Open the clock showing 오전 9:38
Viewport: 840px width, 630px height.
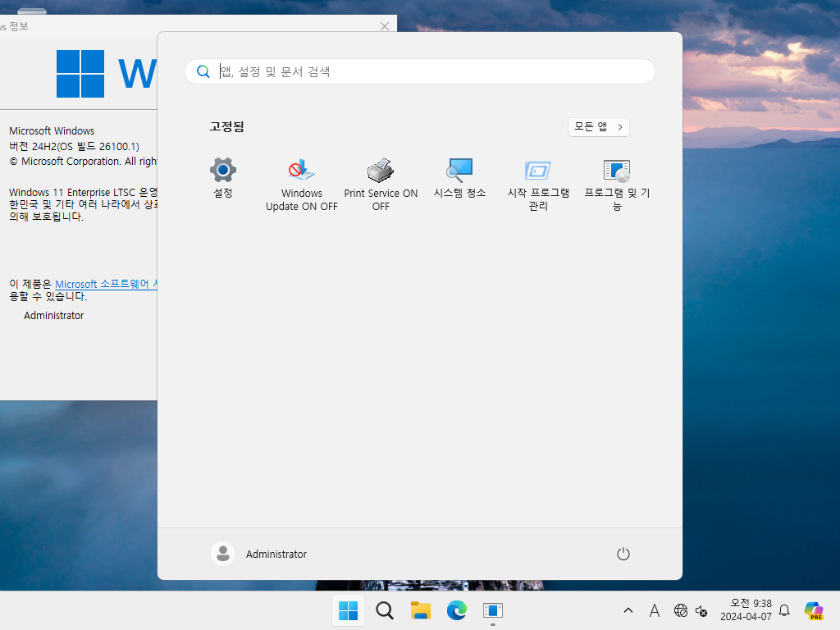coord(746,610)
